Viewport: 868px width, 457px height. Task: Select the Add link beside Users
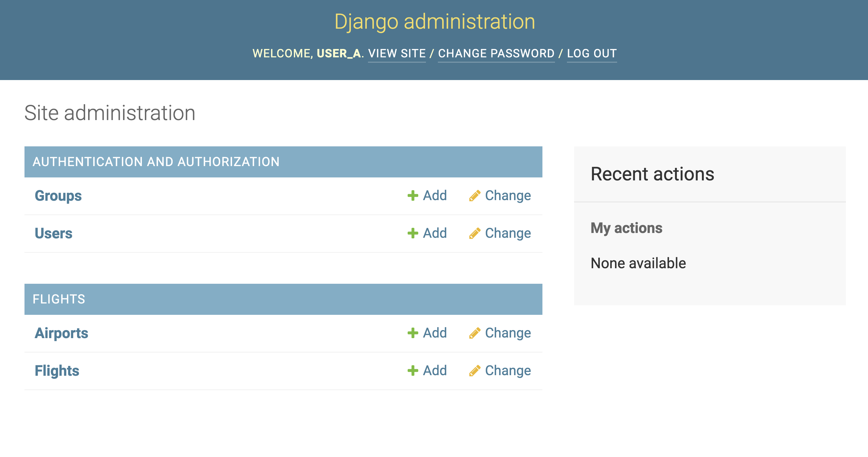[x=434, y=233]
